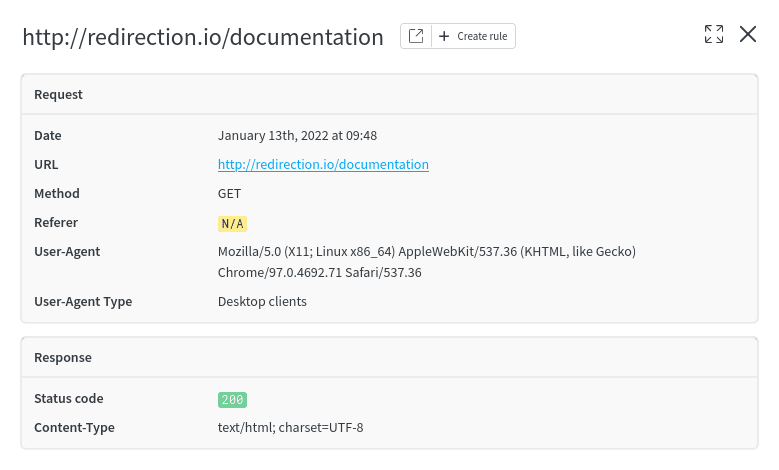
Task: Click the Content-Type label
Action: (74, 428)
